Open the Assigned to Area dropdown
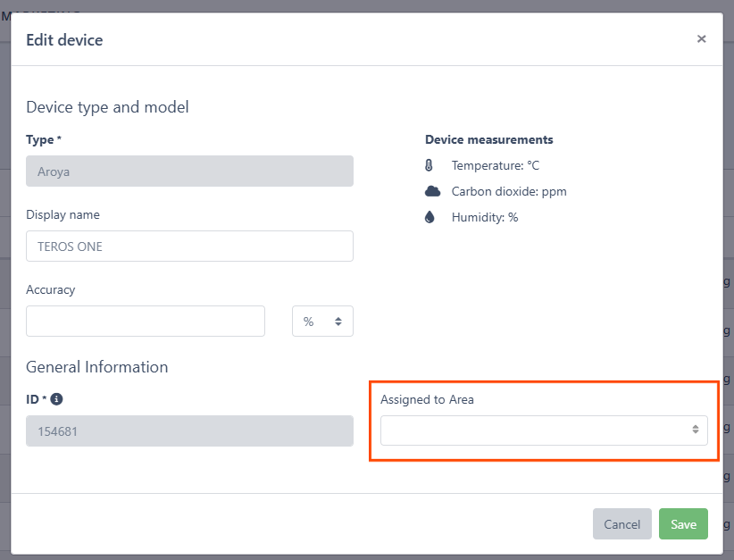 coord(544,430)
